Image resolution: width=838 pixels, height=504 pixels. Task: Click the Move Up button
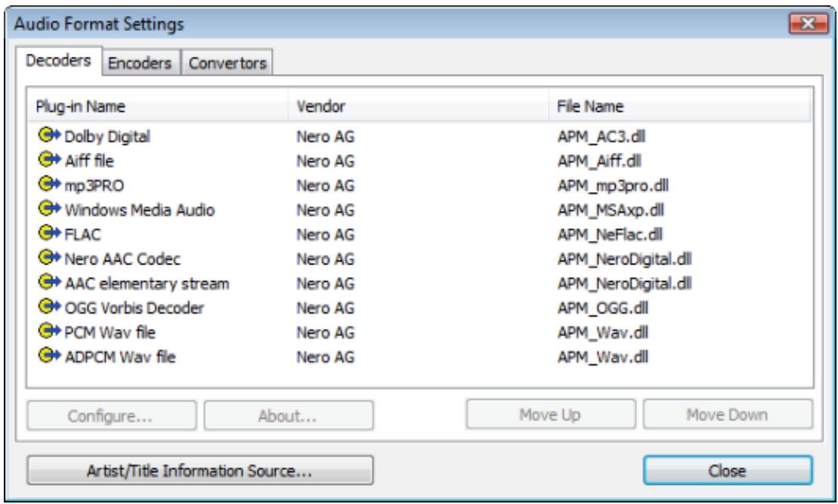(x=550, y=415)
